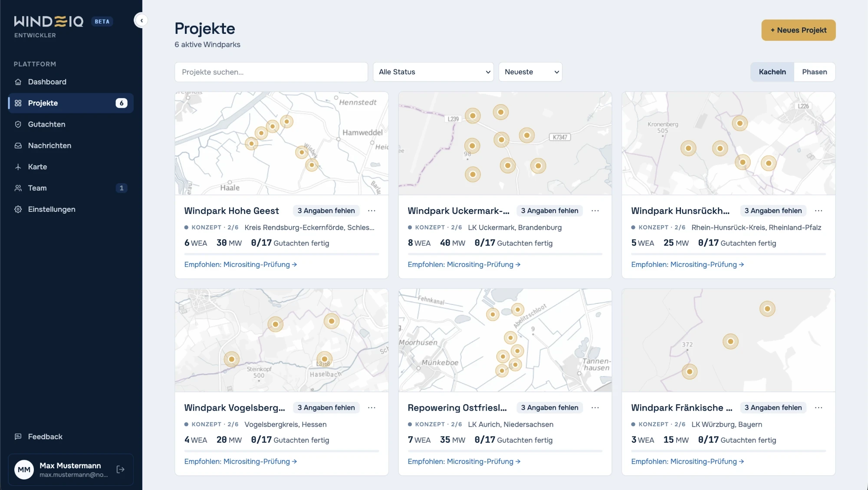Screen dimensions: 868x490
Task: Collapse the sidebar with the chevron button
Action: (141, 20)
